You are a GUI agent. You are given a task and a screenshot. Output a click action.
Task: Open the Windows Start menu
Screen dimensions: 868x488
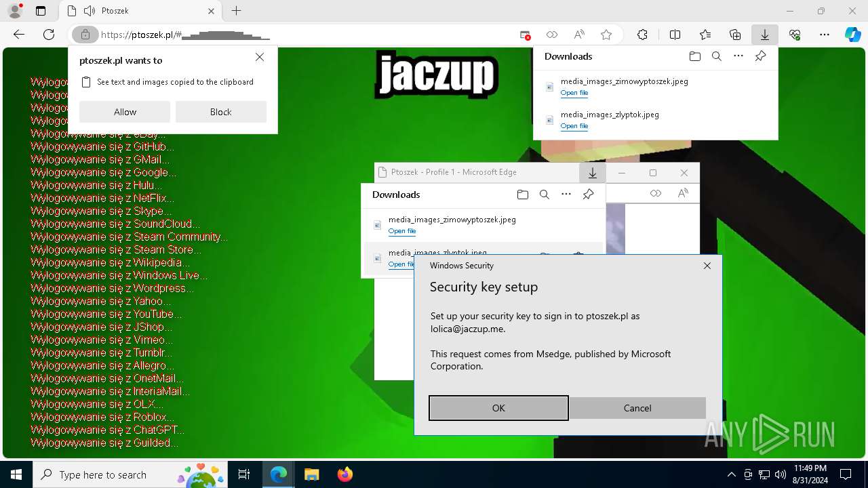pos(16,474)
